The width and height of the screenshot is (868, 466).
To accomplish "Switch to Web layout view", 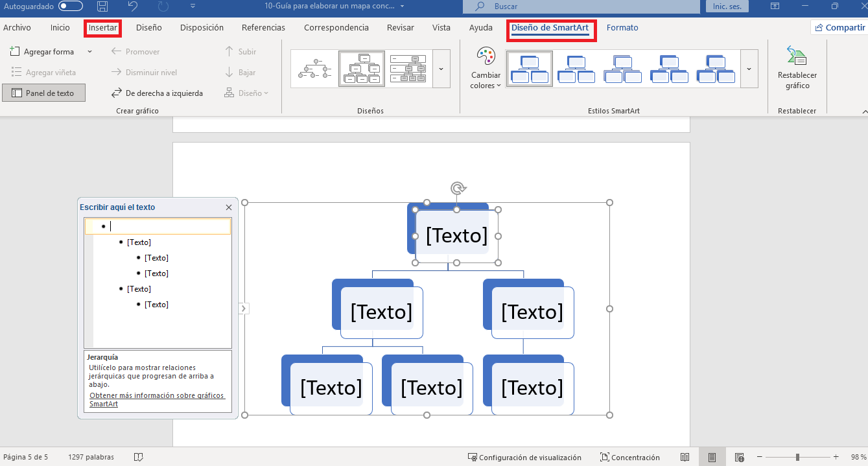I will [740, 457].
